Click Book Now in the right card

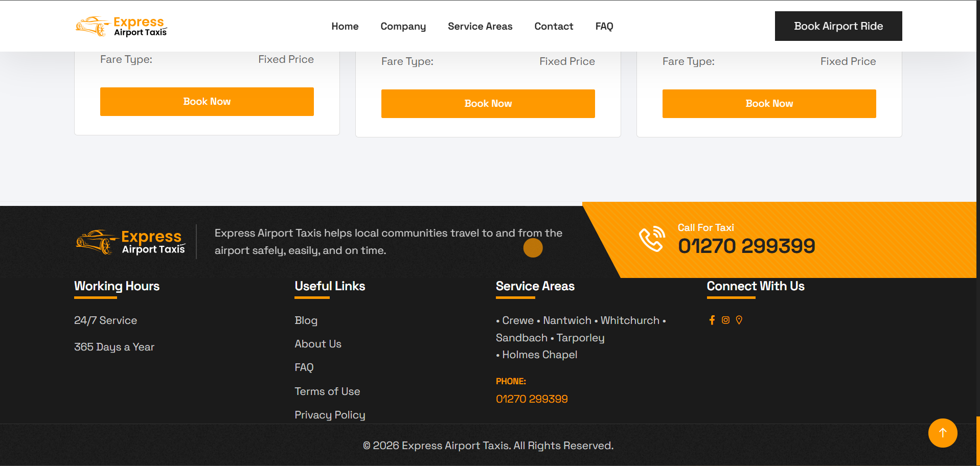pyautogui.click(x=769, y=104)
